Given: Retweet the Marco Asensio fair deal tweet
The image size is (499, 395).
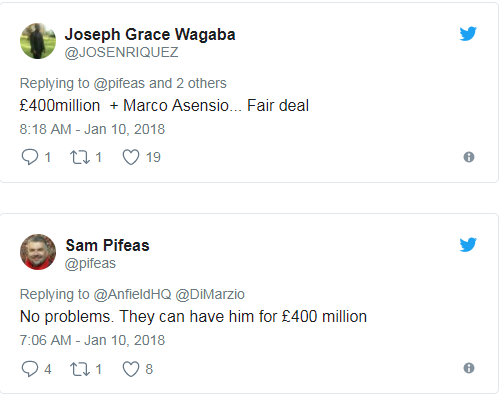Looking at the screenshot, I should click(80, 157).
